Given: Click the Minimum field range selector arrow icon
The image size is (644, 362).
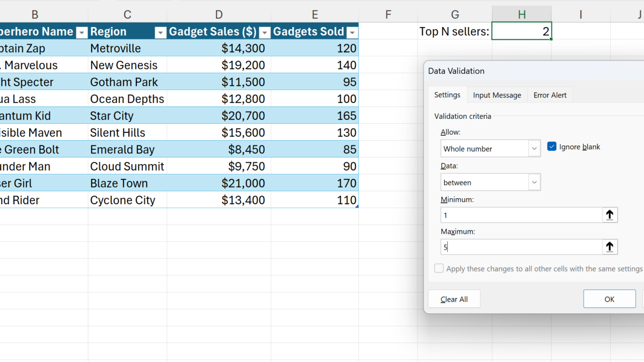Looking at the screenshot, I should [x=609, y=215].
